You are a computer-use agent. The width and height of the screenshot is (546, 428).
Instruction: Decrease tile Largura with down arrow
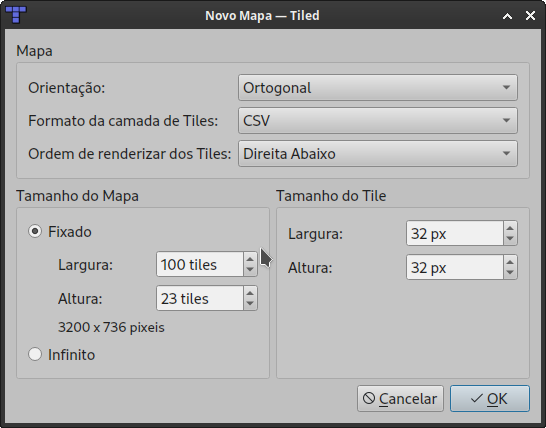(510, 239)
